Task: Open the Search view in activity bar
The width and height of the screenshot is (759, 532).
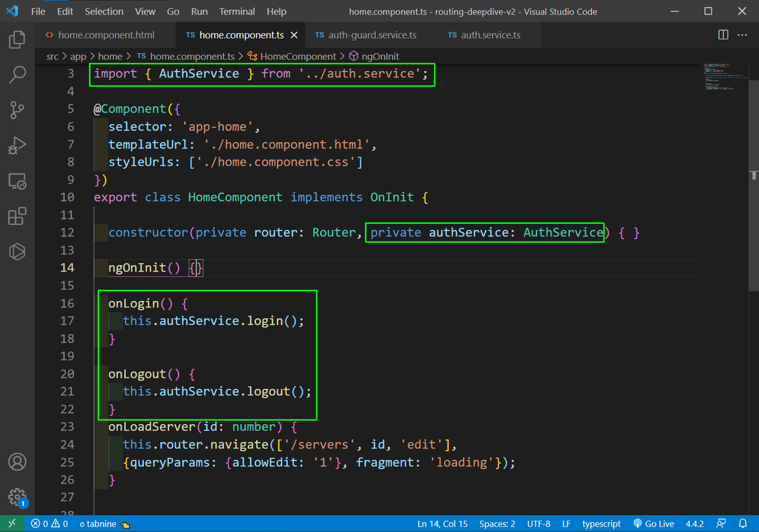Action: (x=17, y=74)
